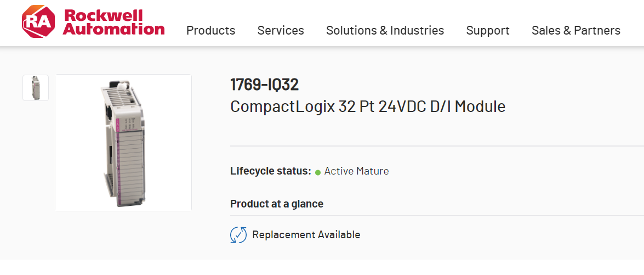The image size is (644, 275).
Task: Click the 1769-IQ32 catalog number heading
Action: point(264,85)
